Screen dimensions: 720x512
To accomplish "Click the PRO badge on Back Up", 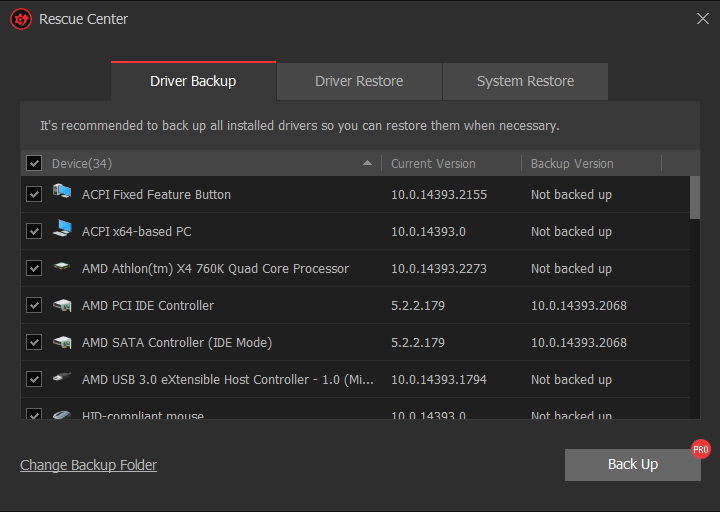I will click(x=701, y=450).
